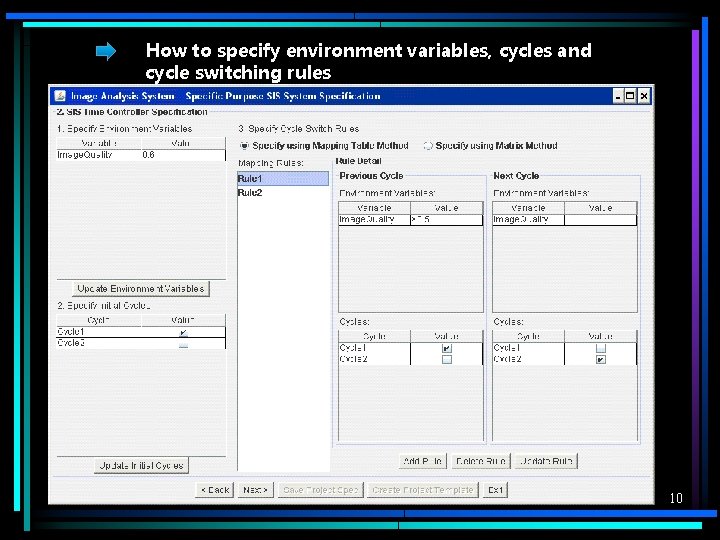
Task: Maximize the Image Analysis System window
Action: coord(630,96)
